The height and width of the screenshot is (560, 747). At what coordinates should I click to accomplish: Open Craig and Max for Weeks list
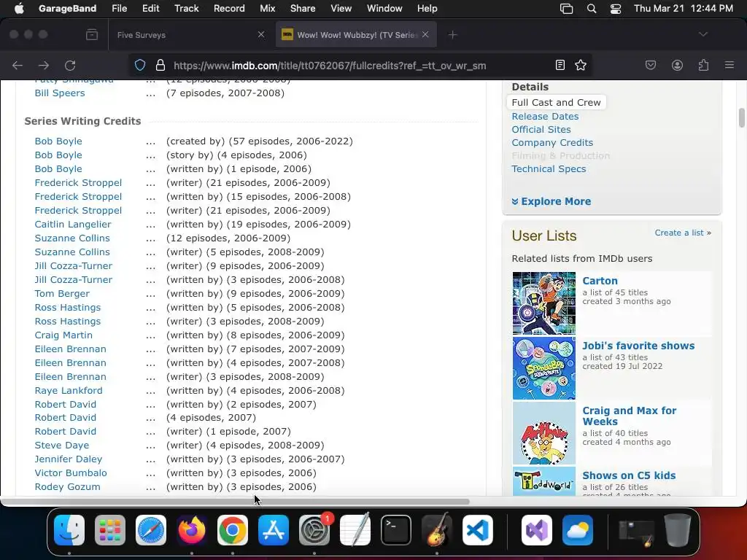point(630,416)
